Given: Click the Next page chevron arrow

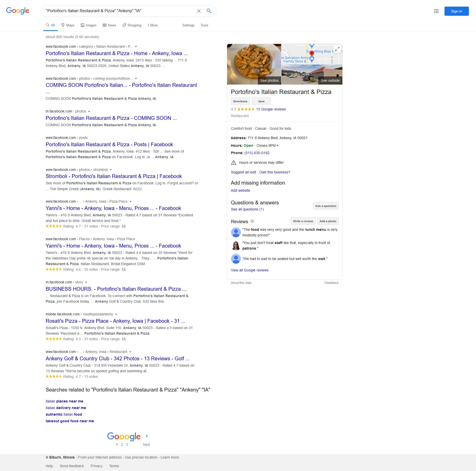Looking at the screenshot, I should click(147, 436).
